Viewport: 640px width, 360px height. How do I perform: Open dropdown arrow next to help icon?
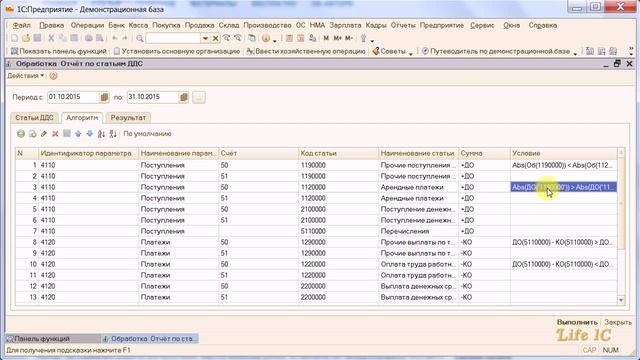point(275,40)
